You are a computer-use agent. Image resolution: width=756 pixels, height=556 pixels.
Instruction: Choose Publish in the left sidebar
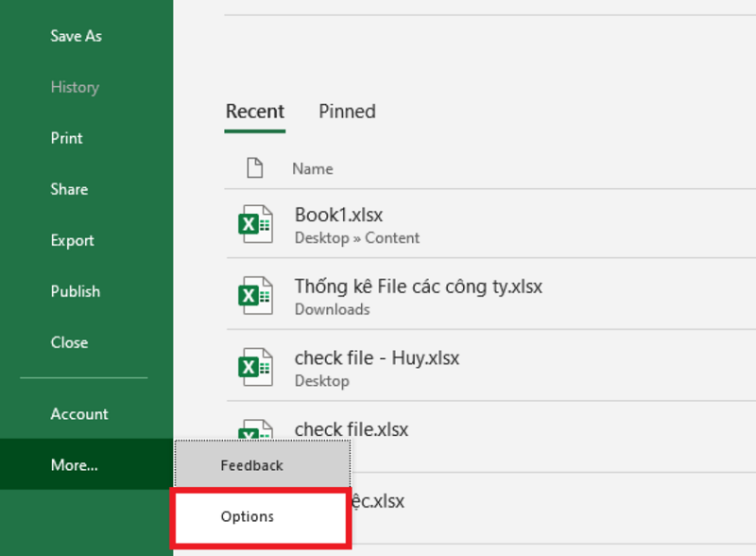[x=75, y=291]
